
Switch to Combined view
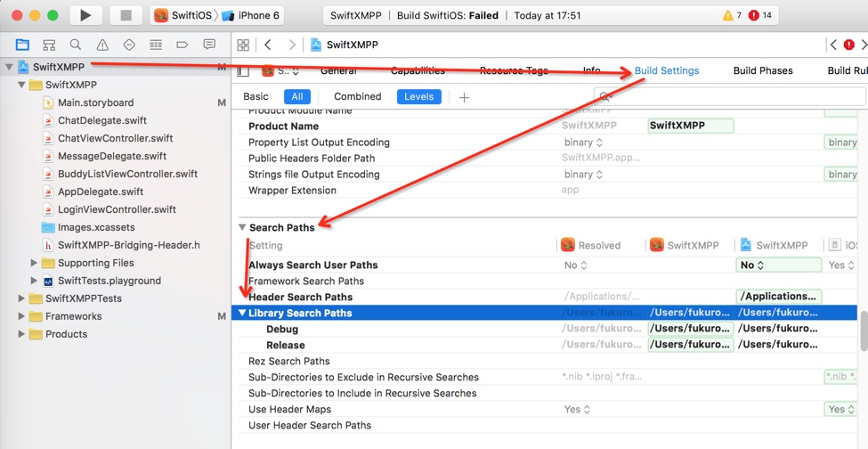point(358,96)
